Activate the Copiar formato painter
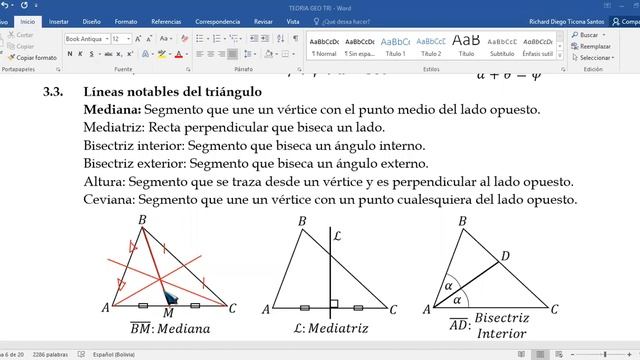This screenshot has height=360, width=640. pos(33,58)
